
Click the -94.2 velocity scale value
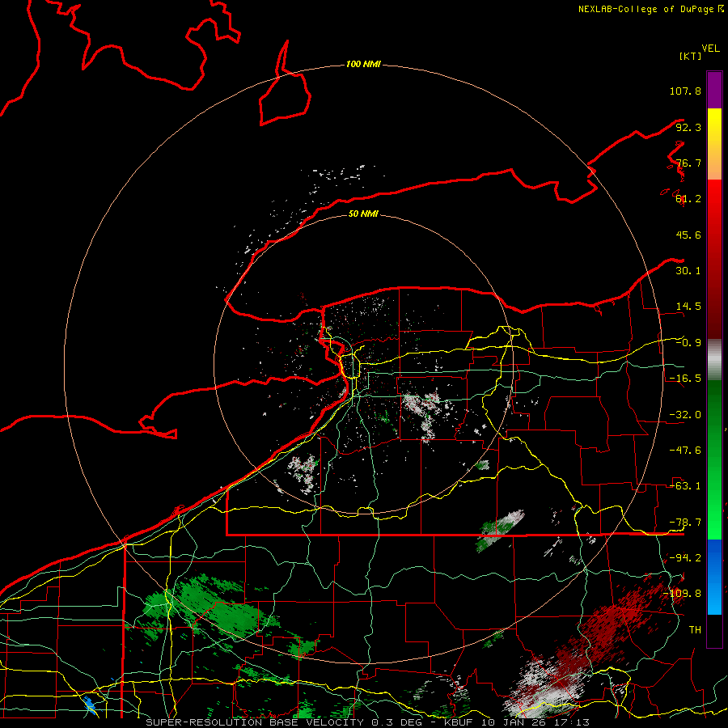tap(685, 557)
